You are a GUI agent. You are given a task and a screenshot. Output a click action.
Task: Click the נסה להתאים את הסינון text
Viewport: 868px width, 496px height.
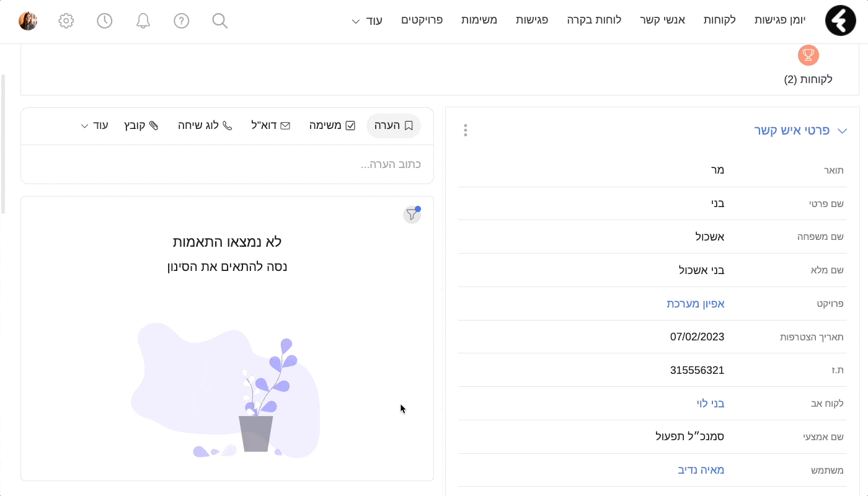click(x=227, y=267)
